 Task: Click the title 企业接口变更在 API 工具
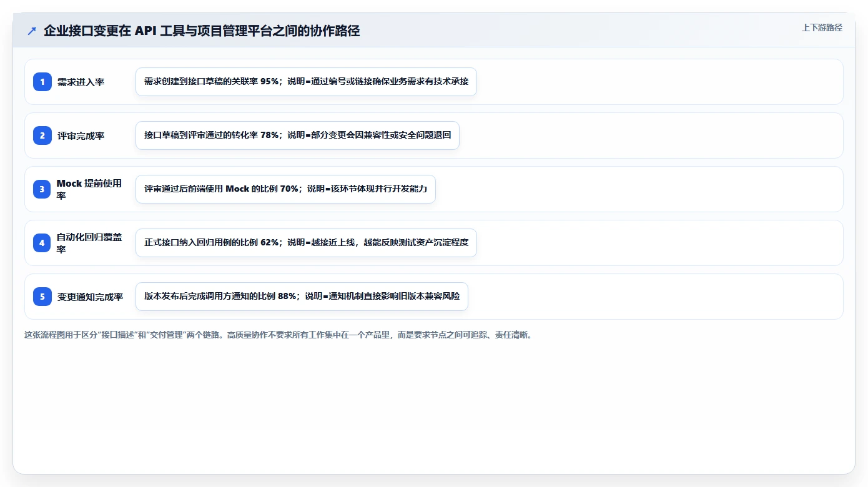tap(202, 31)
